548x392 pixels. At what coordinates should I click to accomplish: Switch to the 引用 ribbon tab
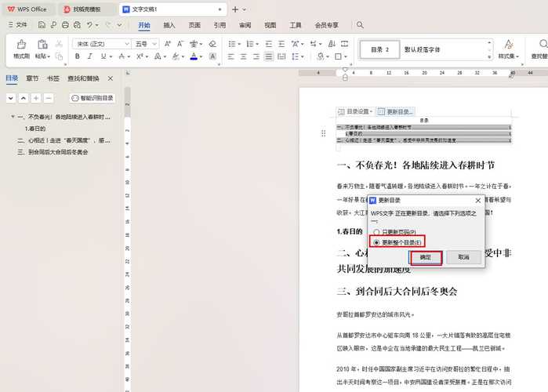[x=220, y=25]
